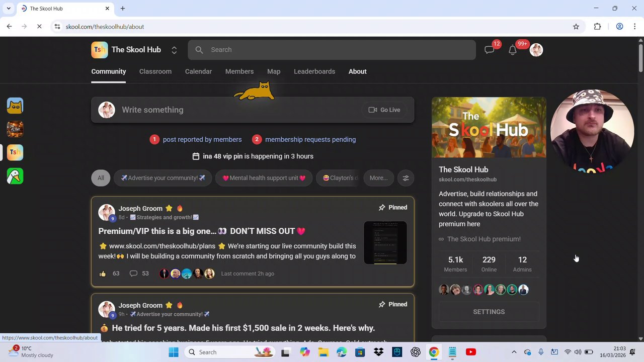Viewport: 644px width, 362px height.
Task: Open the chat messages icon with badge 12
Action: 489,50
